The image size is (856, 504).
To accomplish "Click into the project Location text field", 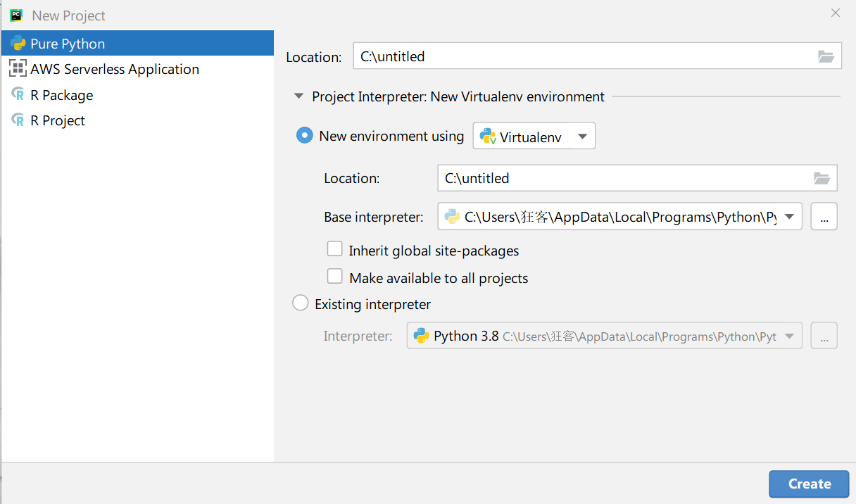I will pyautogui.click(x=584, y=57).
